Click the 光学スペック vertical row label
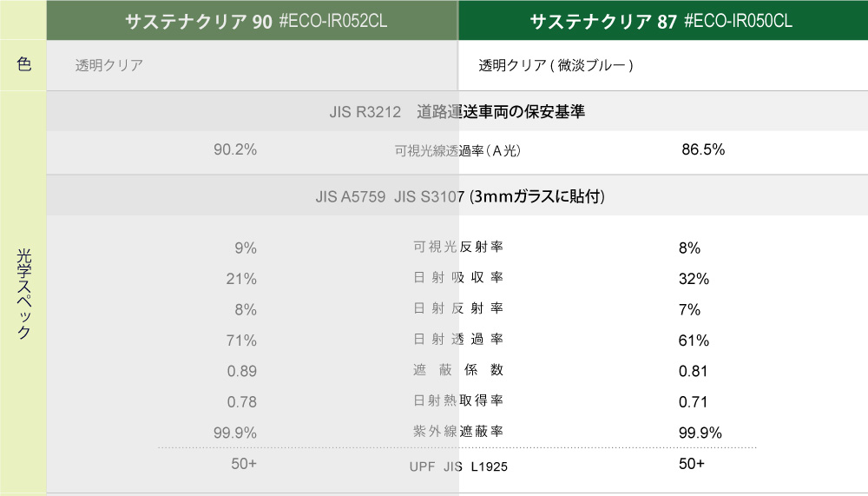Screen dimensions: 868x496 tap(24, 295)
